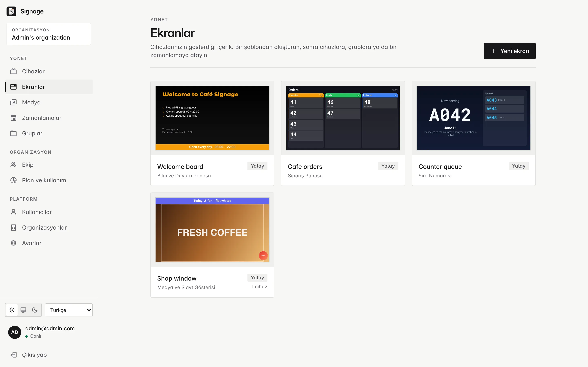Select the Gruplar folder icon
The height and width of the screenshot is (367, 588).
coord(13,134)
